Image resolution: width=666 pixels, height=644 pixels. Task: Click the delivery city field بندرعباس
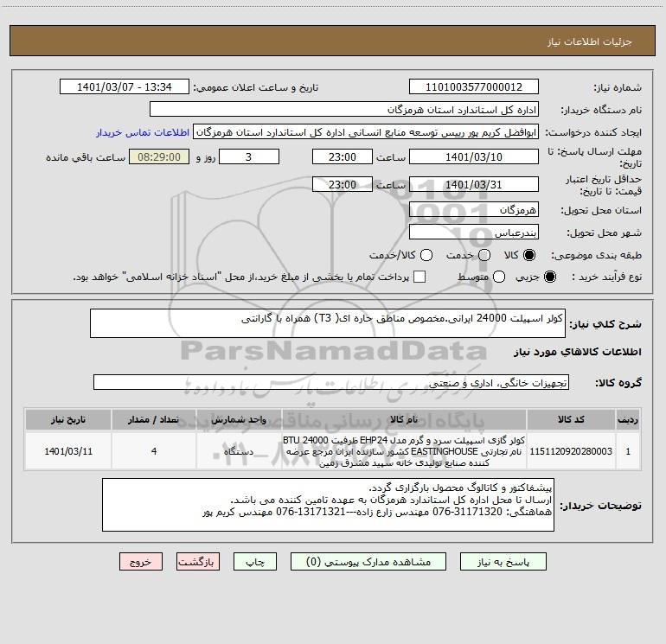tap(474, 233)
